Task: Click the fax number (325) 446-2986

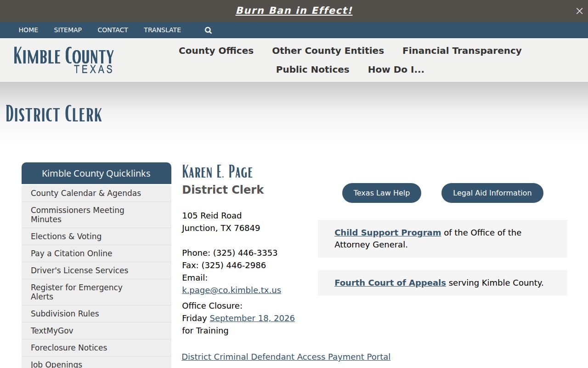Action: click(234, 265)
